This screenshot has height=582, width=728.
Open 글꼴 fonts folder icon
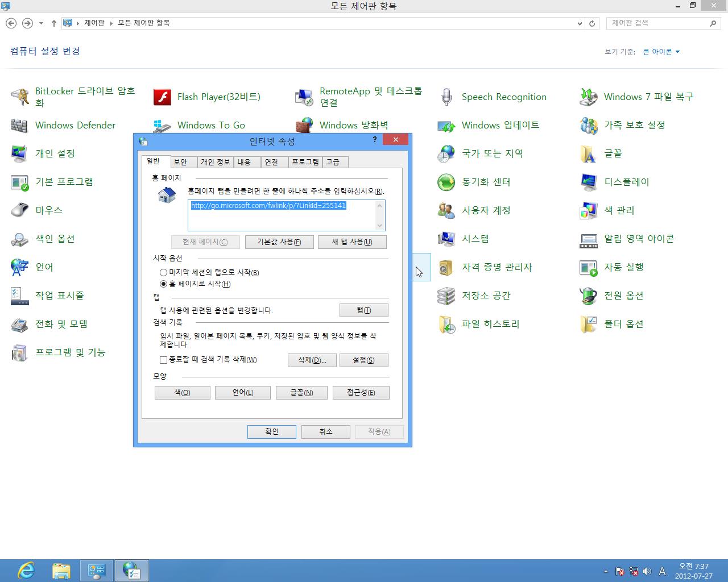(x=589, y=153)
